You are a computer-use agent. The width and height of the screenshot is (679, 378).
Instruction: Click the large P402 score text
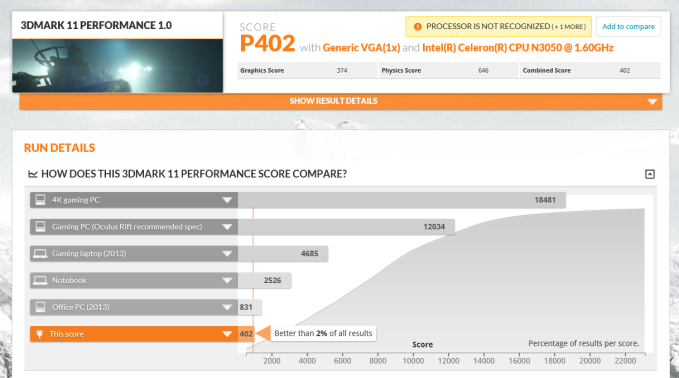267,44
